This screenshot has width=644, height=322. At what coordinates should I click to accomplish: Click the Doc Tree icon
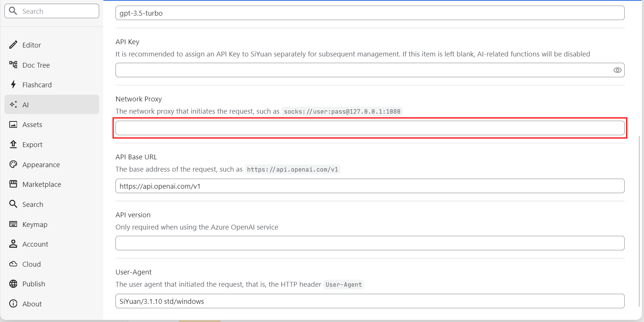13,65
